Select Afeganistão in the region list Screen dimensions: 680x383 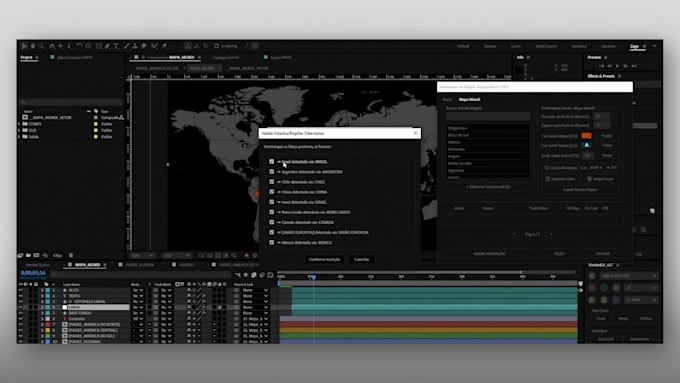458,128
